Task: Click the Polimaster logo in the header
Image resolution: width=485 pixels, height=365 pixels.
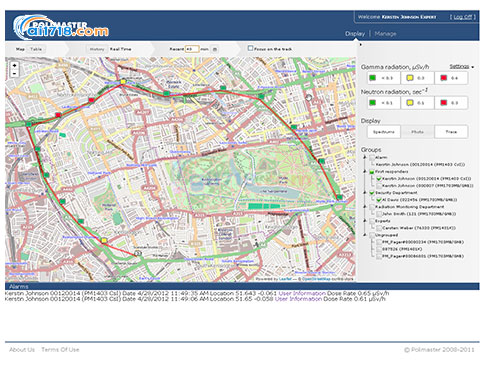Action: [x=61, y=26]
